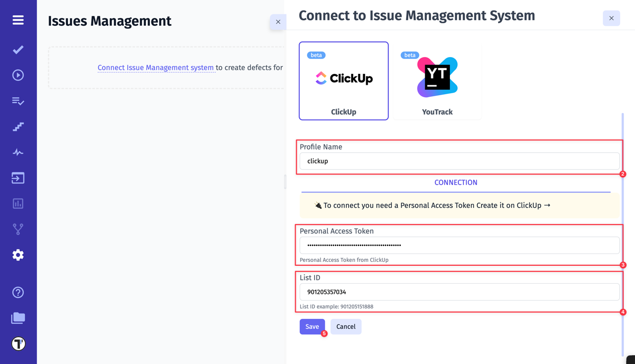Click the test plans list icon
635x364 pixels.
click(x=18, y=101)
